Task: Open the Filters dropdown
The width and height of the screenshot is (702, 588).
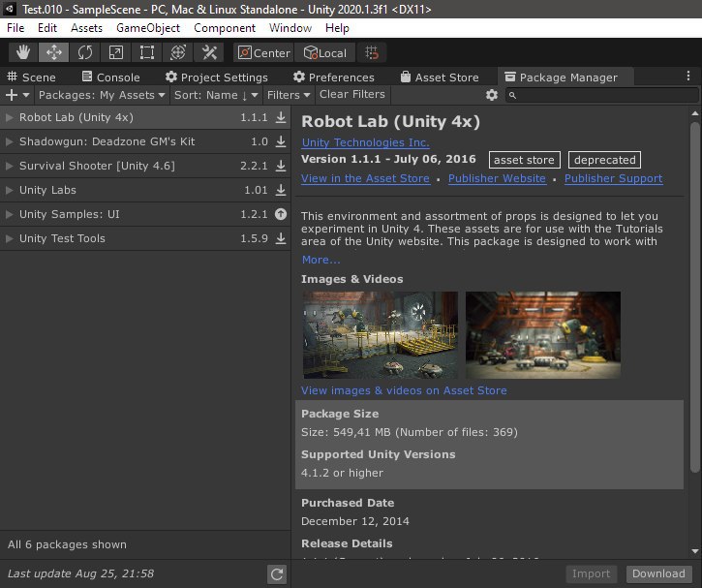Action: point(289,95)
